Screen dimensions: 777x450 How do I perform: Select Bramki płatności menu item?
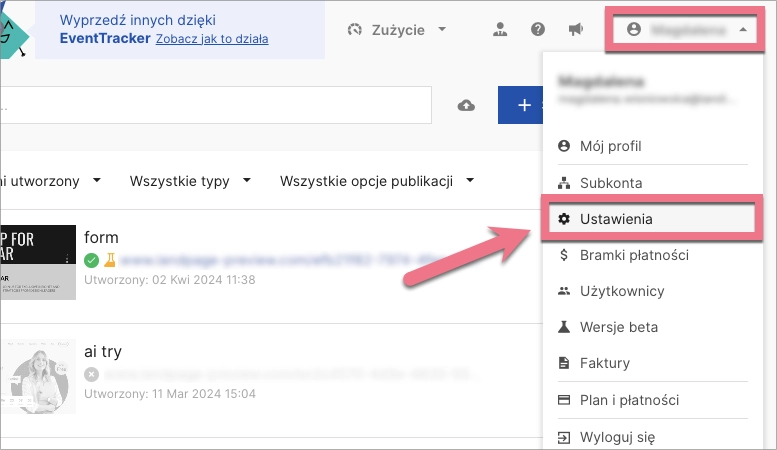pyautogui.click(x=634, y=255)
